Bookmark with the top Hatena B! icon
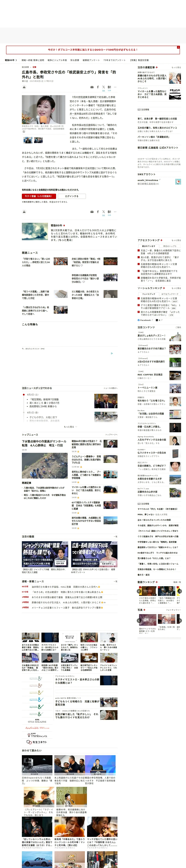 tap(109, 87)
